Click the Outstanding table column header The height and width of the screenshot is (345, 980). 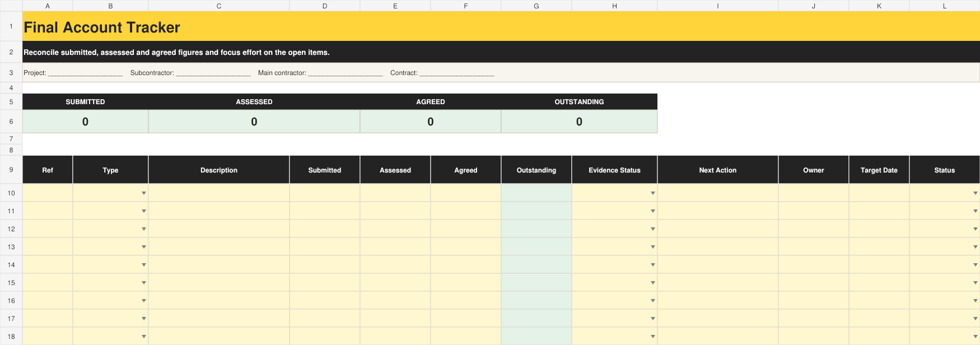pos(536,170)
